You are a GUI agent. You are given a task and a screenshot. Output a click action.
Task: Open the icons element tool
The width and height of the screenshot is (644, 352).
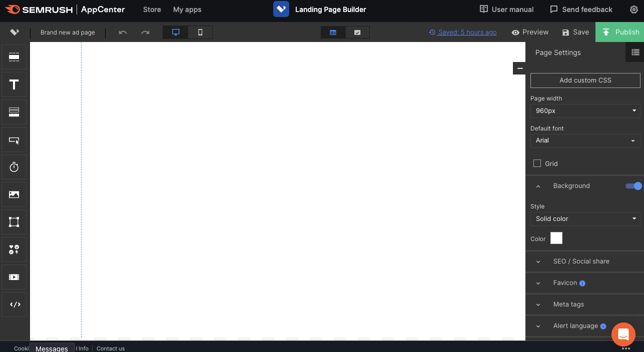coord(14,249)
